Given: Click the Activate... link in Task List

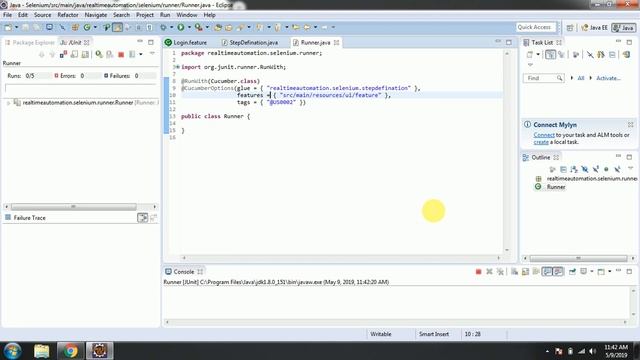Looking at the screenshot, I should (x=608, y=78).
